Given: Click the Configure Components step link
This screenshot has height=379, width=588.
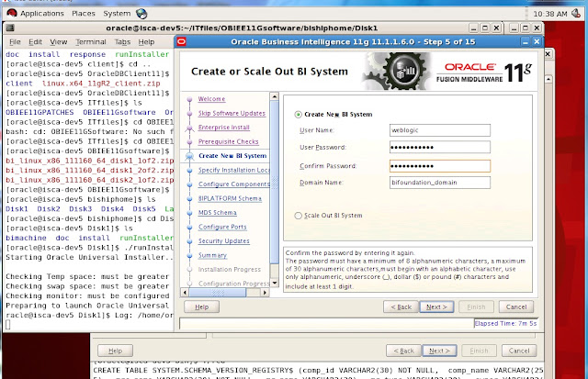Looking at the screenshot, I should (234, 184).
